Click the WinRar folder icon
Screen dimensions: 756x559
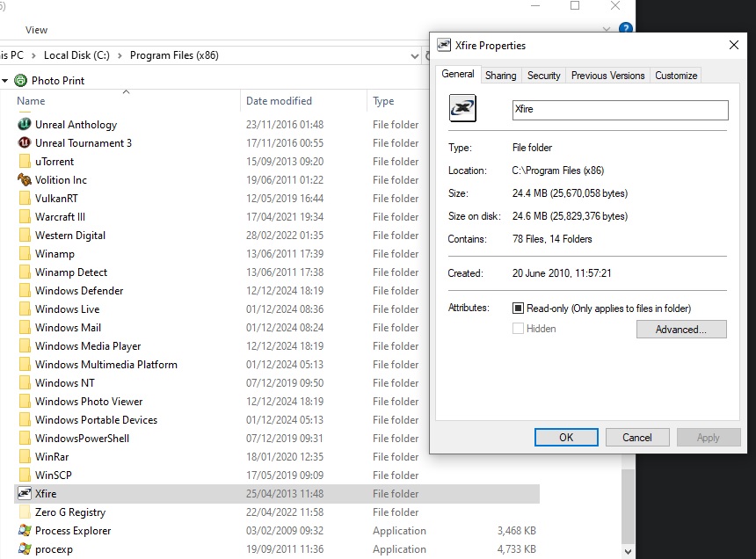click(x=25, y=456)
